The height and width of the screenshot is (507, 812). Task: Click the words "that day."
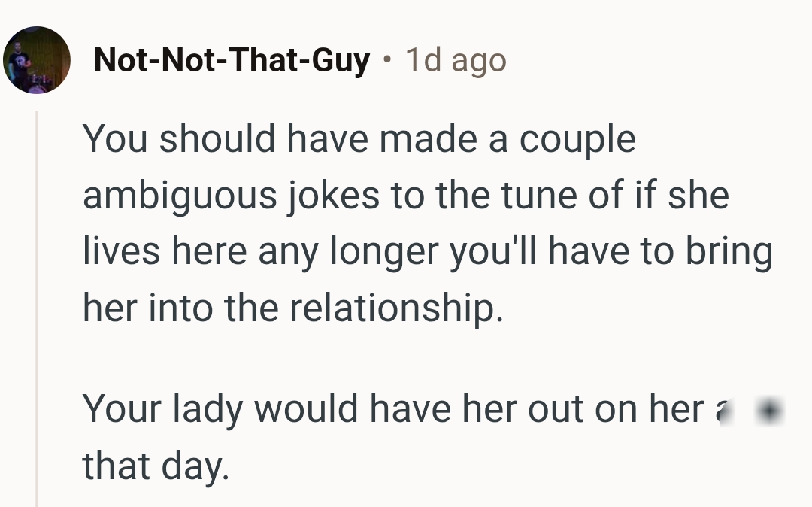point(155,466)
